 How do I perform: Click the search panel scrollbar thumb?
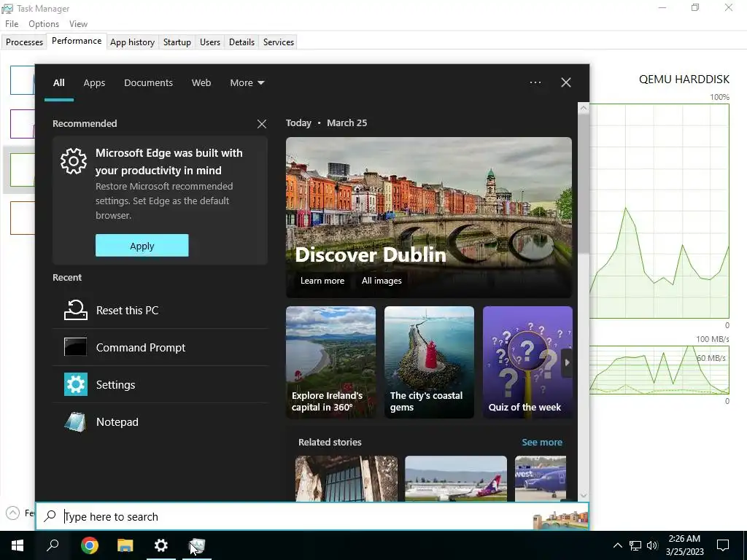coord(584,183)
